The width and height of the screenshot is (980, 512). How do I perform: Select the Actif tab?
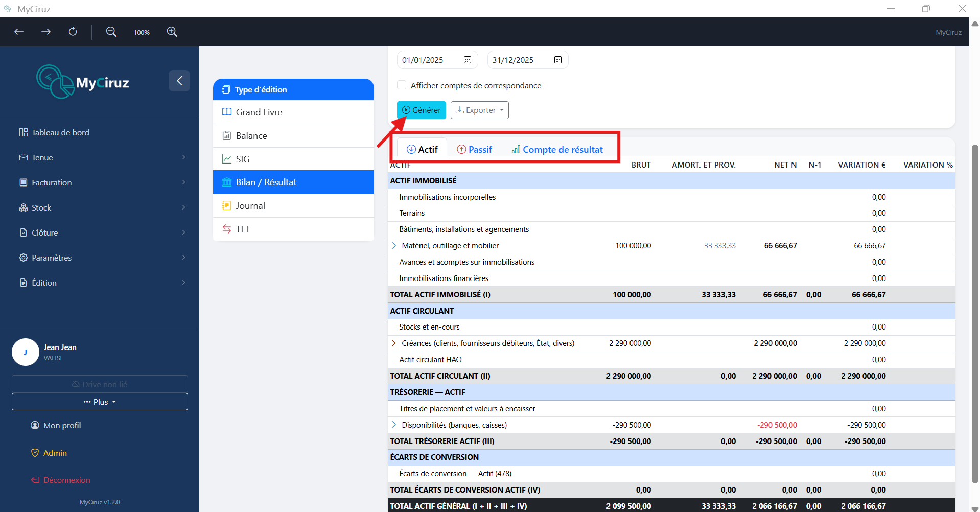[422, 149]
